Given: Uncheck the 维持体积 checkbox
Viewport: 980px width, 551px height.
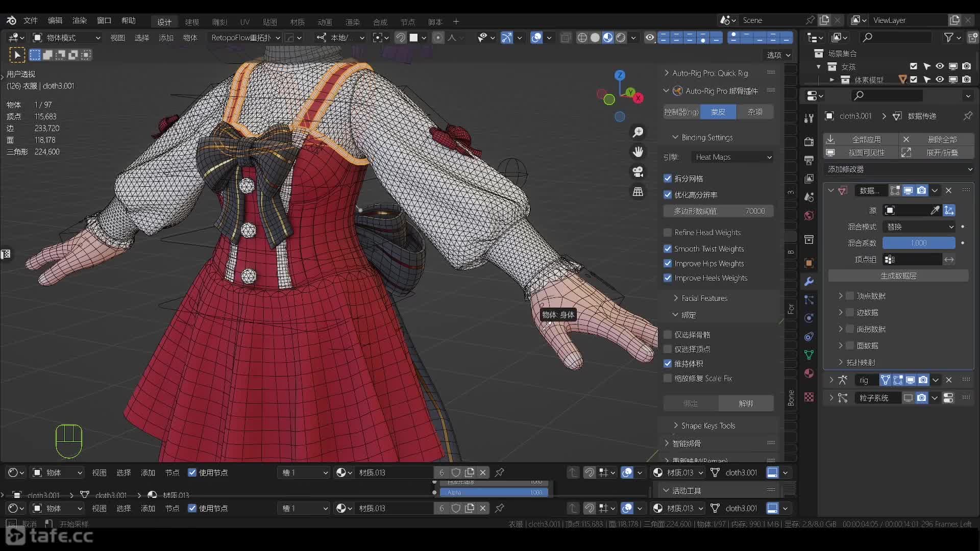Looking at the screenshot, I should coord(668,364).
